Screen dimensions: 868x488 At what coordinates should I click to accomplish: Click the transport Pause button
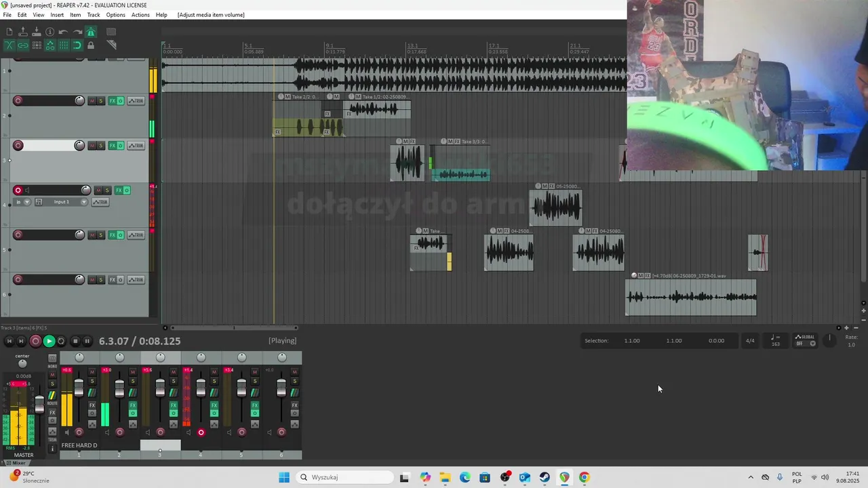coord(87,342)
